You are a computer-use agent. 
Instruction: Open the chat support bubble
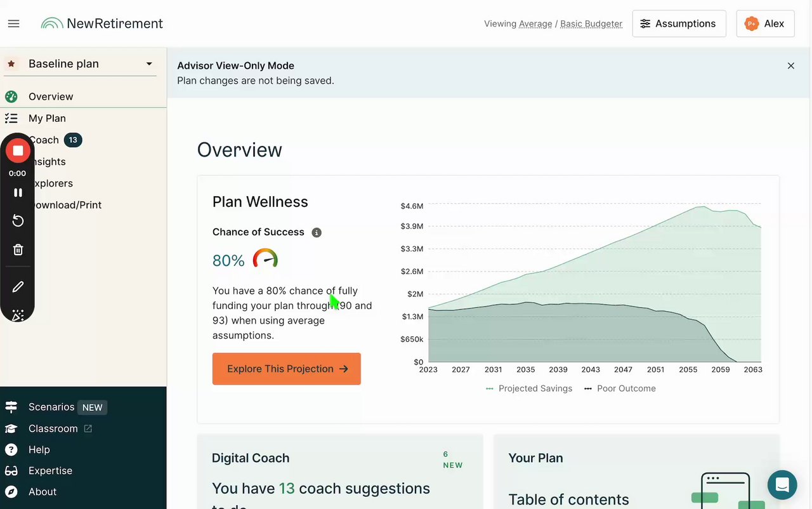(782, 486)
